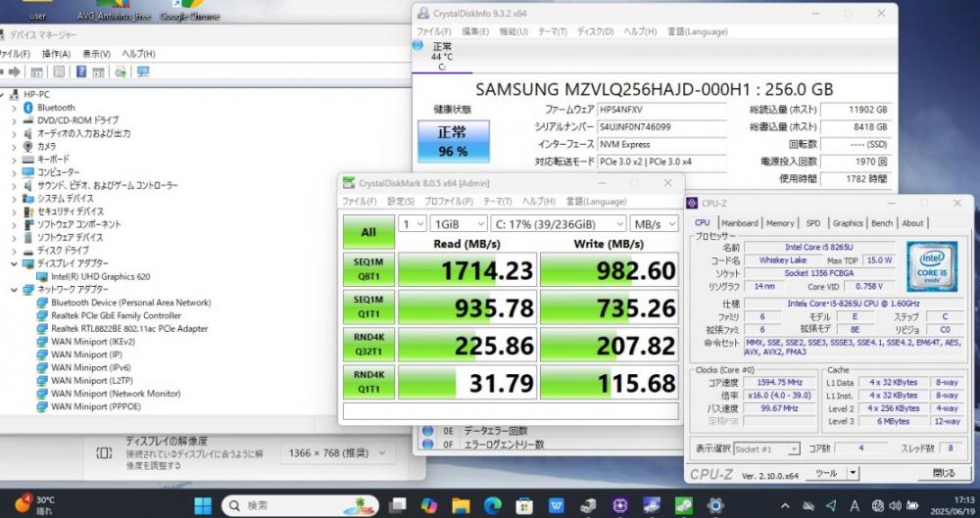Image resolution: width=980 pixels, height=518 pixels.
Task: Click the update driver icon with green arrow
Action: (x=121, y=71)
